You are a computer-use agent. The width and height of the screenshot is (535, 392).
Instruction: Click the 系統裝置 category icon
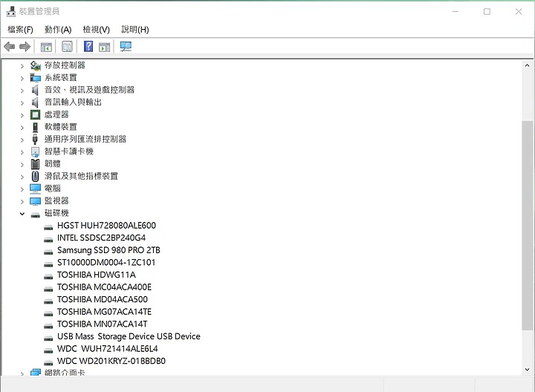(x=35, y=78)
